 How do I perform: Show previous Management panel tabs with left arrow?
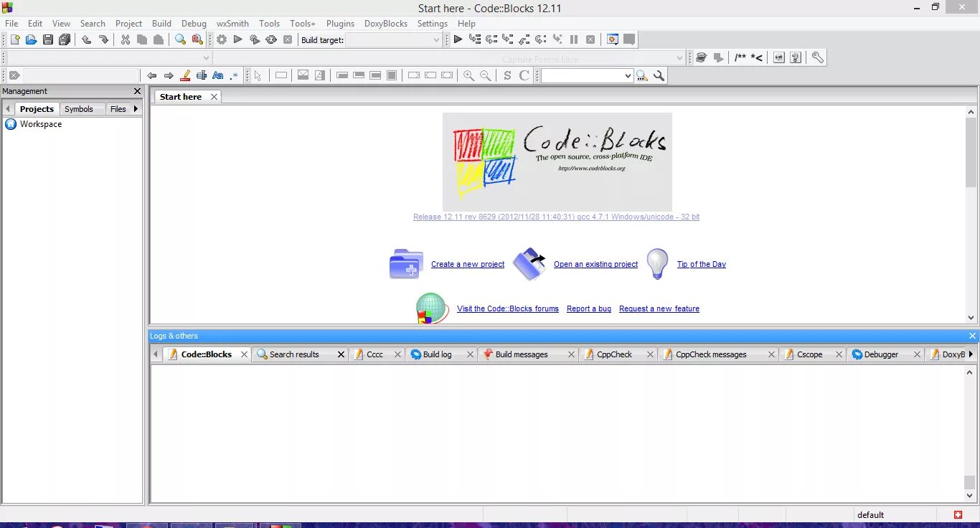coord(8,109)
